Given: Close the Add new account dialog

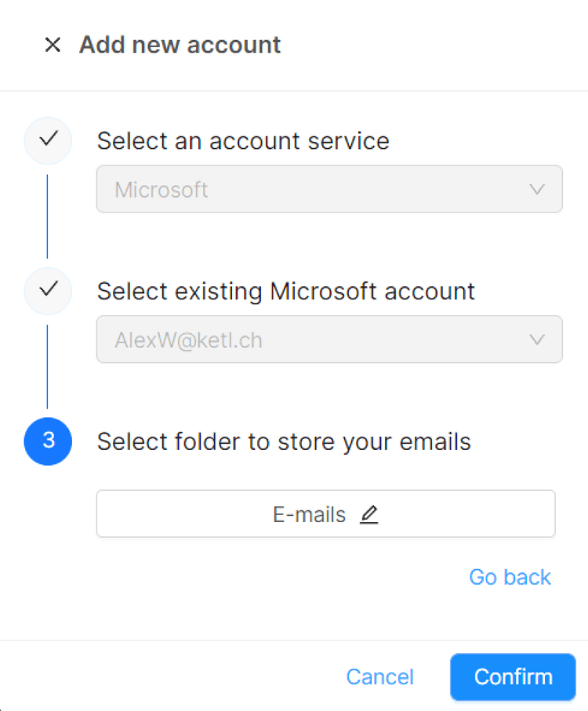Looking at the screenshot, I should click(53, 45).
